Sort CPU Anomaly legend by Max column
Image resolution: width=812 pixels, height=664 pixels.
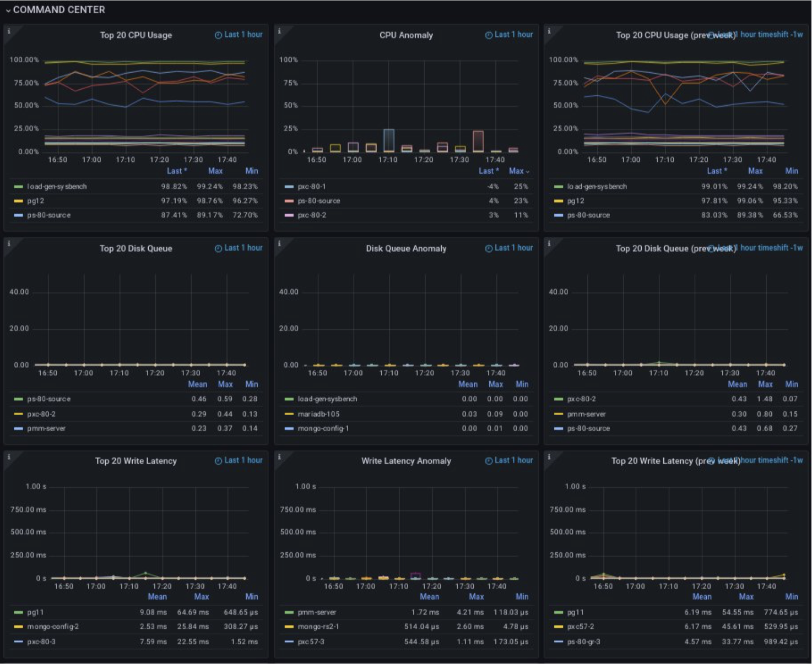(519, 171)
